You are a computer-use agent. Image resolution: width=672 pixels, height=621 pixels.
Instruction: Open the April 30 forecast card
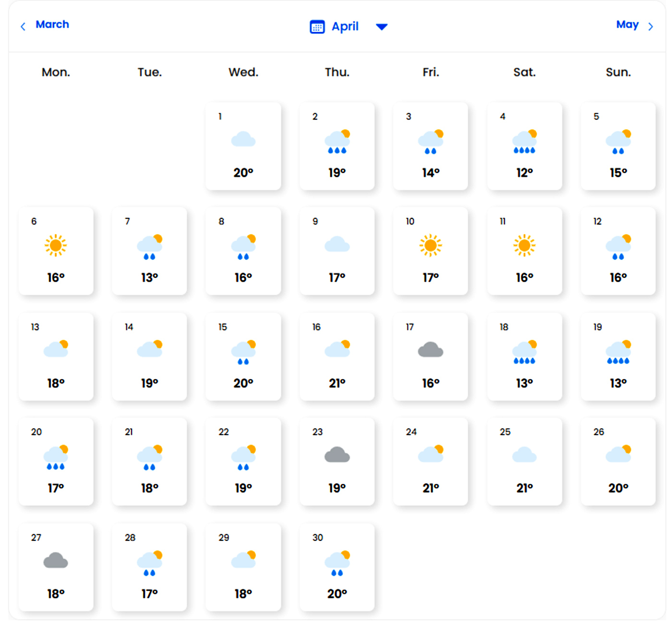pyautogui.click(x=337, y=567)
